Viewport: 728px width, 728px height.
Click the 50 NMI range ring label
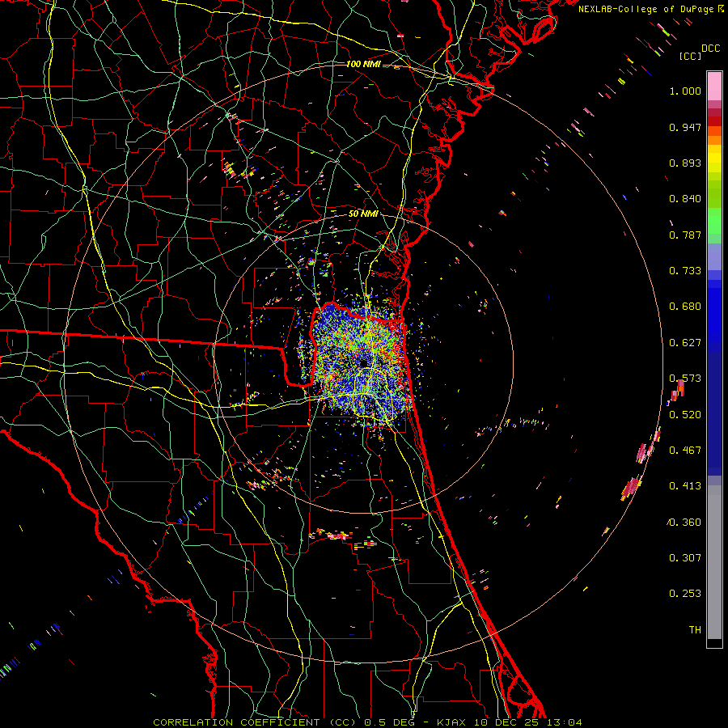363,214
